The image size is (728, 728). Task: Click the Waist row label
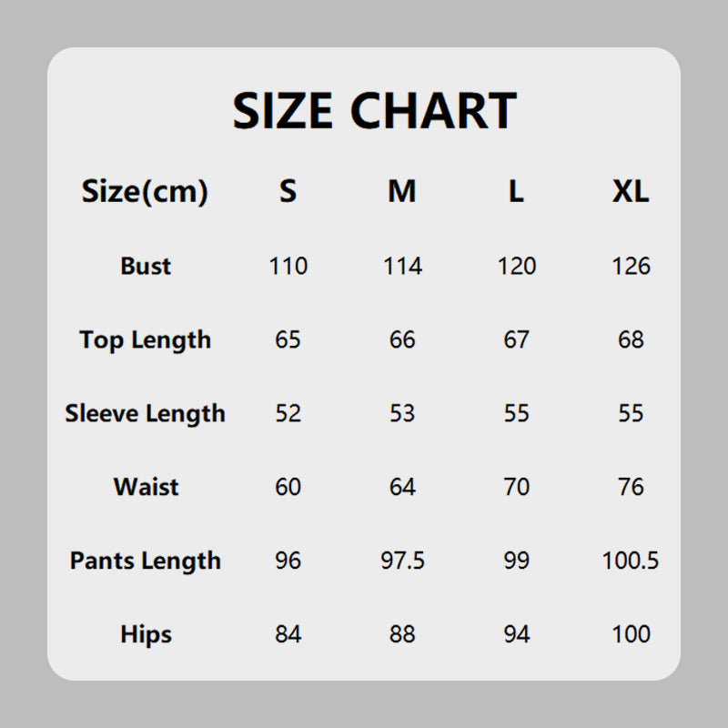(x=146, y=487)
